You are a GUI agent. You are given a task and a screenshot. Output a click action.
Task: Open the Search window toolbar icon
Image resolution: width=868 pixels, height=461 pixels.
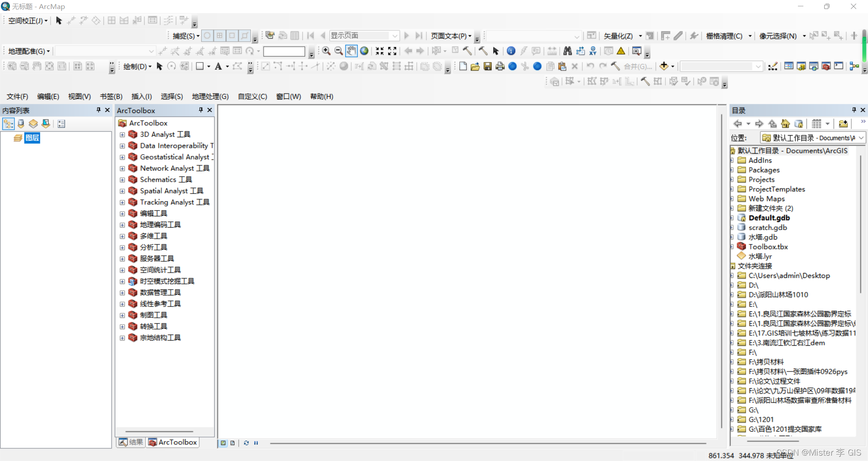click(x=814, y=66)
